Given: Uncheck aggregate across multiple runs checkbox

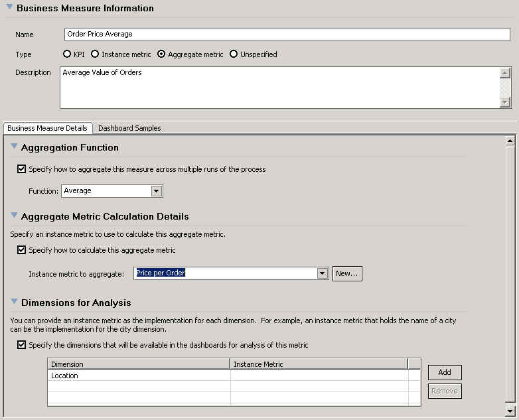Looking at the screenshot, I should click(22, 169).
